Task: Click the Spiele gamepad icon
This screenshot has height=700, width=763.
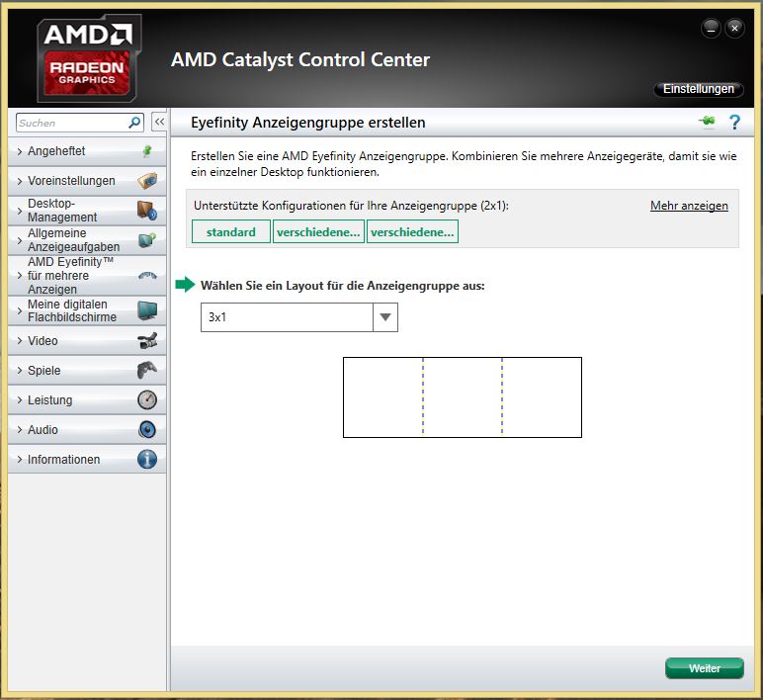Action: click(x=147, y=371)
